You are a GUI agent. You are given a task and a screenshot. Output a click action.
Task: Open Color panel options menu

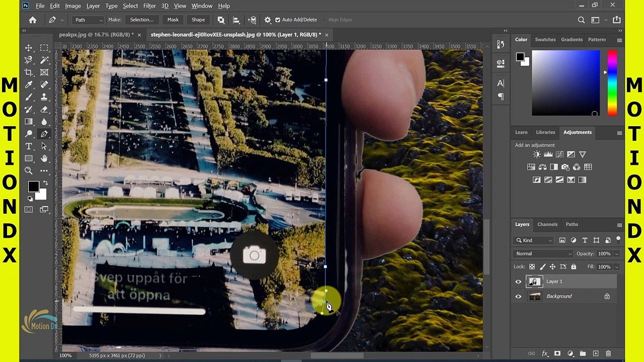619,40
